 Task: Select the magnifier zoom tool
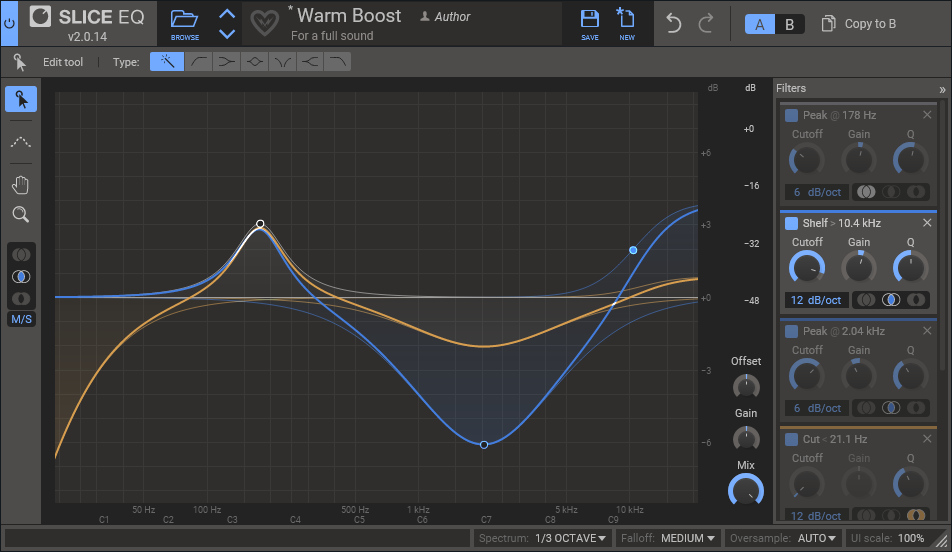point(21,214)
